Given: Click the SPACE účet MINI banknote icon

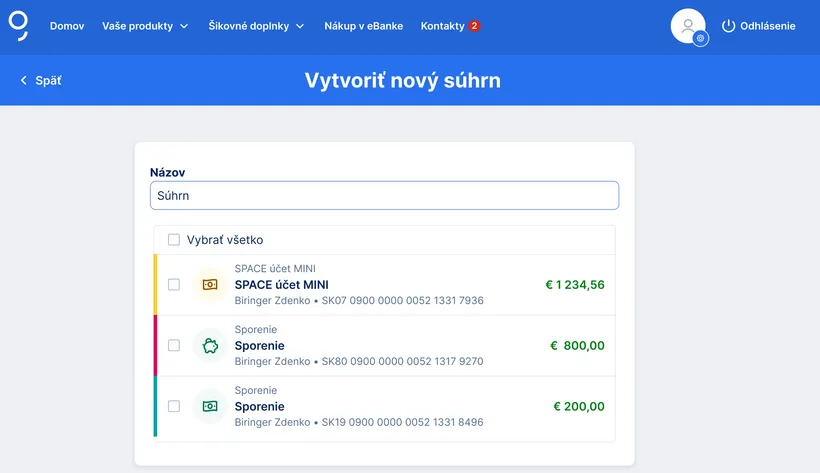Looking at the screenshot, I should [x=210, y=285].
